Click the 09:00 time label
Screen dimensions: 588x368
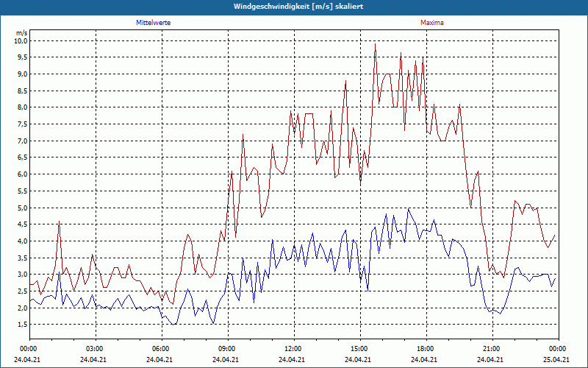click(x=228, y=349)
